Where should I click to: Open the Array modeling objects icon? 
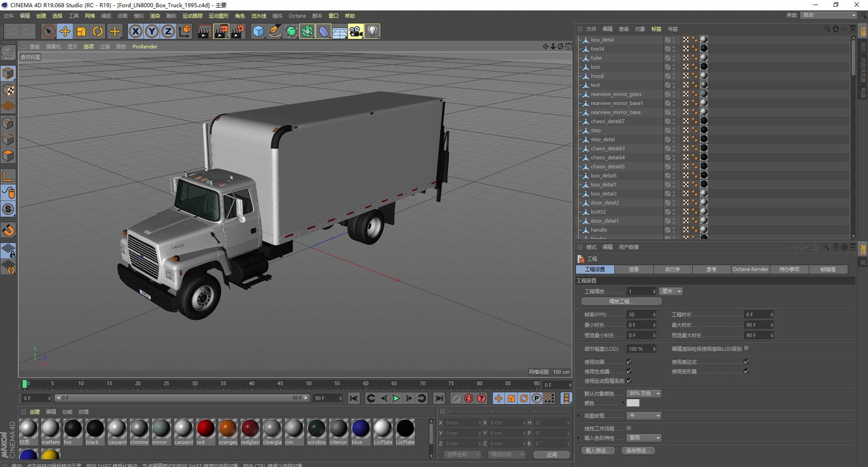(x=307, y=31)
